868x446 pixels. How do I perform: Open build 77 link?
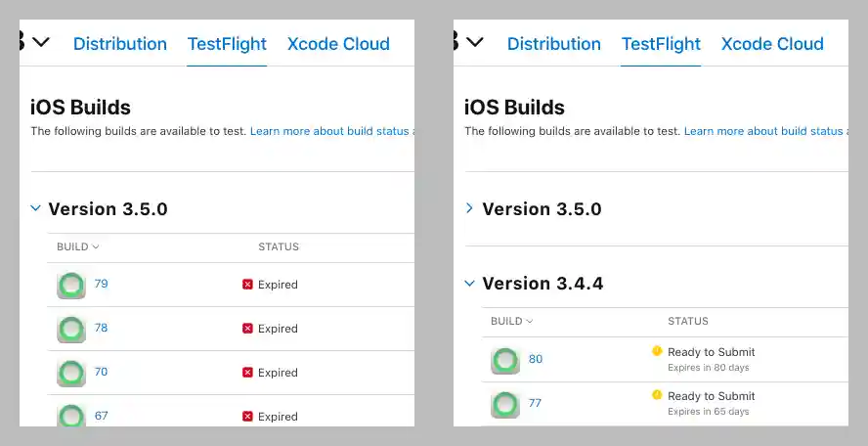[x=535, y=403]
